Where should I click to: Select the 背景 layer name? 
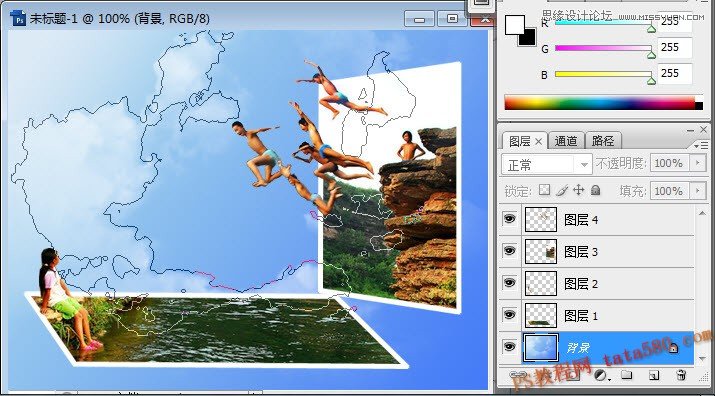click(578, 348)
